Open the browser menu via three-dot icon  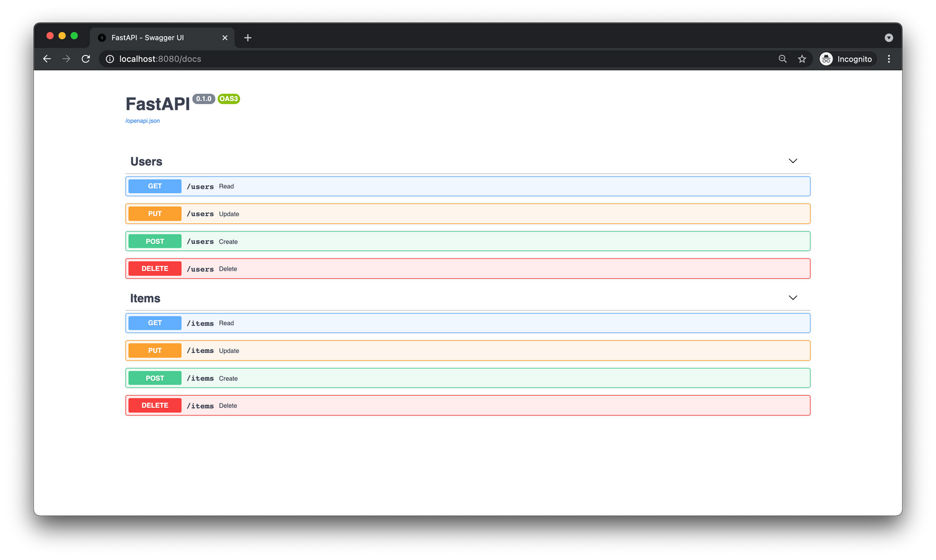tap(889, 58)
